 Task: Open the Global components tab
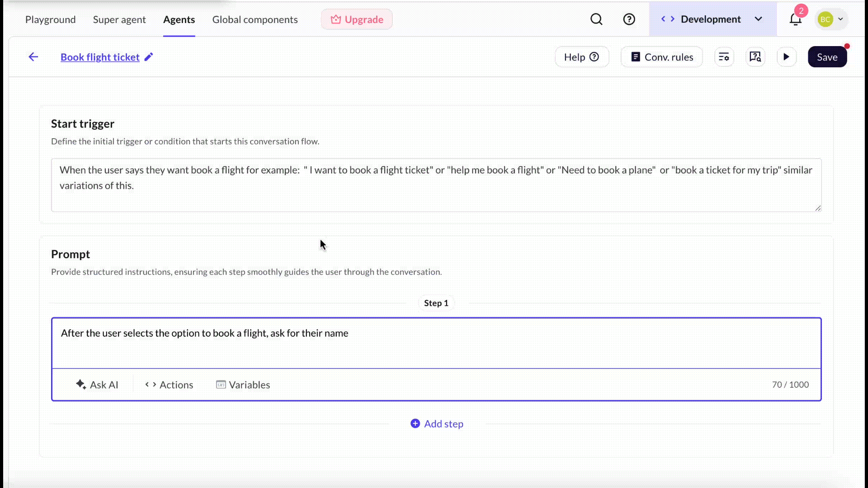[255, 19]
